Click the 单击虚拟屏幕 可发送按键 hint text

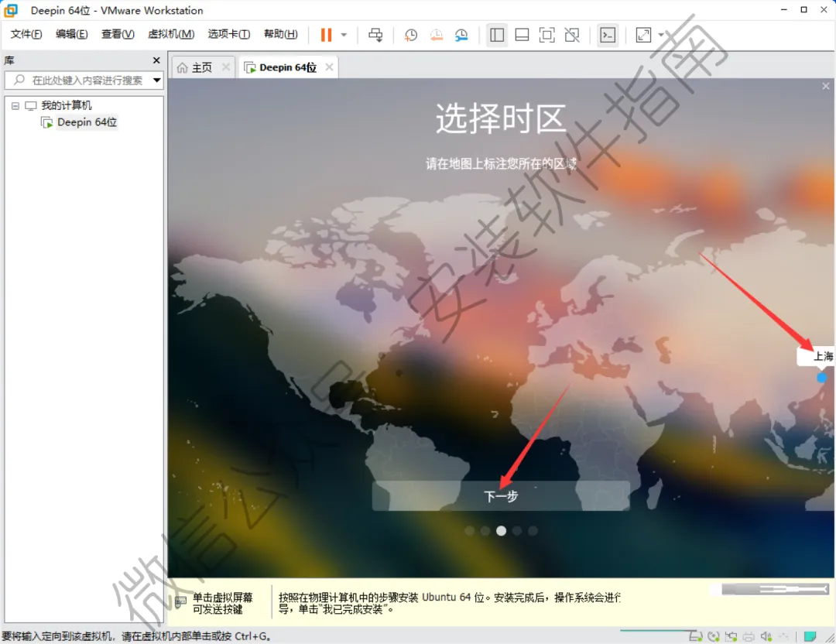pos(222,603)
